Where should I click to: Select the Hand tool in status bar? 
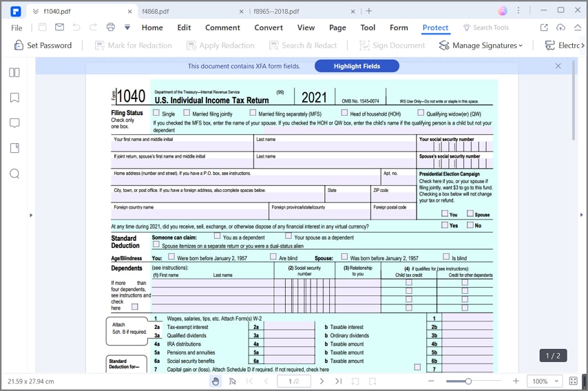pos(216,381)
